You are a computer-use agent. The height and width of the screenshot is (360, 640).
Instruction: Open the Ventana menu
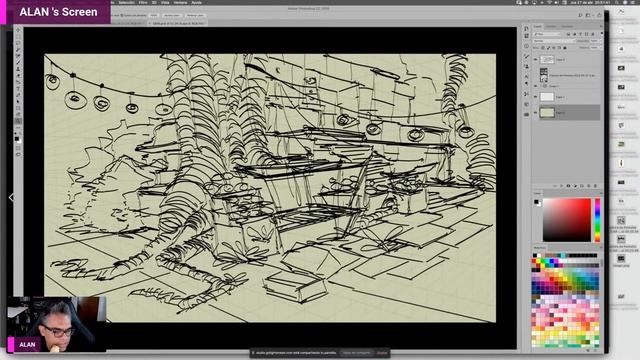point(180,2)
